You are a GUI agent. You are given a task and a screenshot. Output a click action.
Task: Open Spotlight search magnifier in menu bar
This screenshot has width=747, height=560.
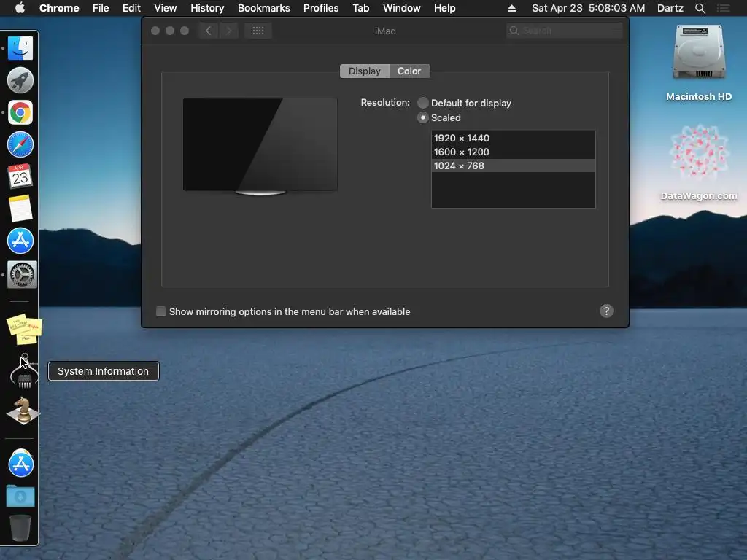pos(700,8)
